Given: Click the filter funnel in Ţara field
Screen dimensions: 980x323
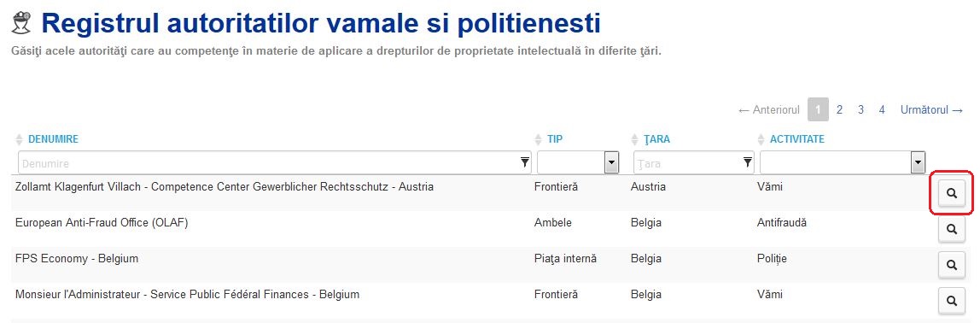Looking at the screenshot, I should click(747, 162).
